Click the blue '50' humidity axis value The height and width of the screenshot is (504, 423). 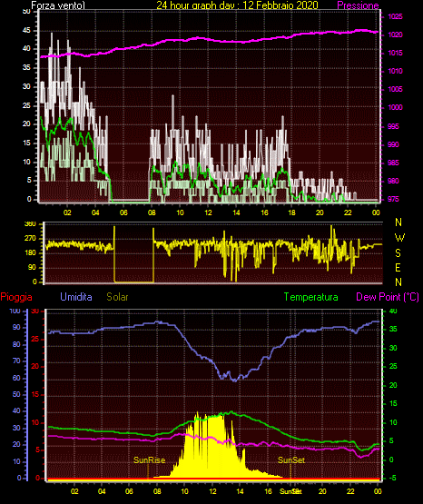pos(16,394)
